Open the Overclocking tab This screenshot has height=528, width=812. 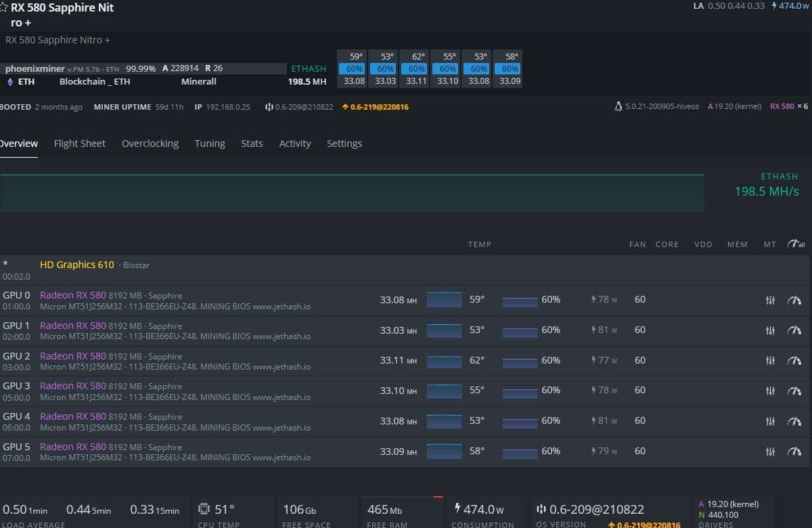(150, 144)
